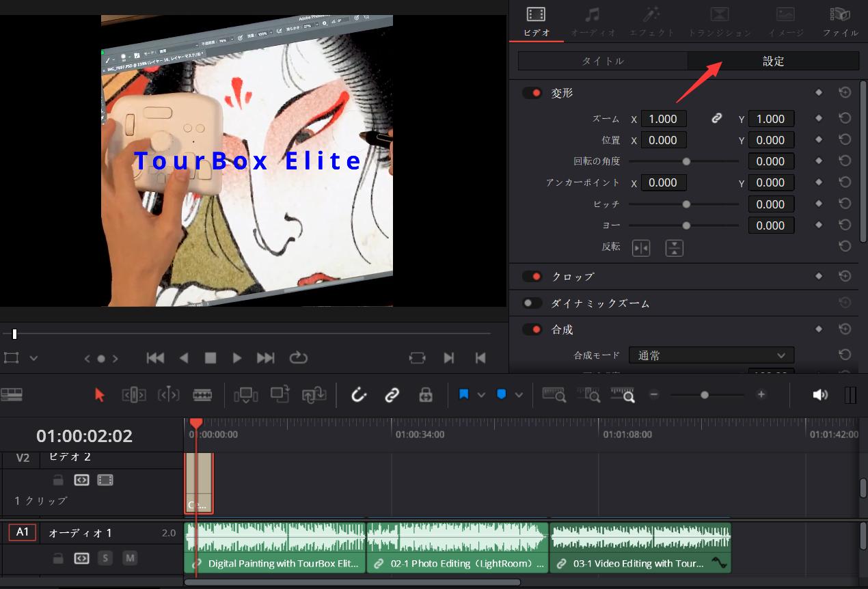The image size is (868, 589).
Task: Reset the 合成 section
Action: (x=845, y=329)
